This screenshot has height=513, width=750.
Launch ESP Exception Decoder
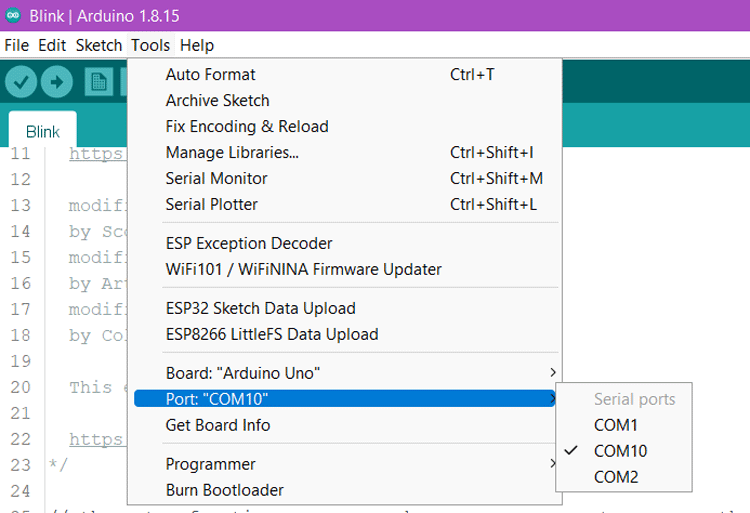point(248,243)
